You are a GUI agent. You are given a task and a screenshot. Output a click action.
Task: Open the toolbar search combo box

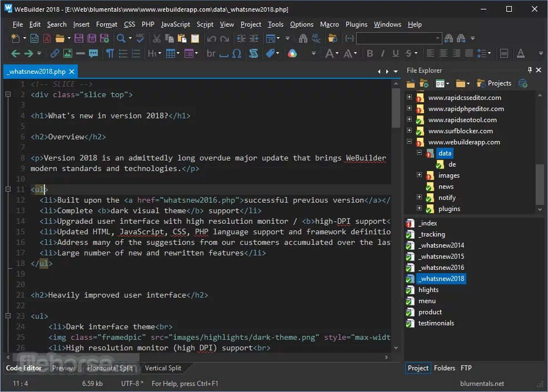(x=398, y=38)
